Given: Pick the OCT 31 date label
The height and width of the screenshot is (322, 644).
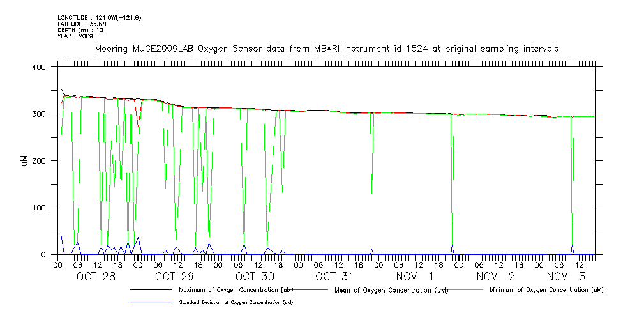Looking at the screenshot, I should point(334,277).
